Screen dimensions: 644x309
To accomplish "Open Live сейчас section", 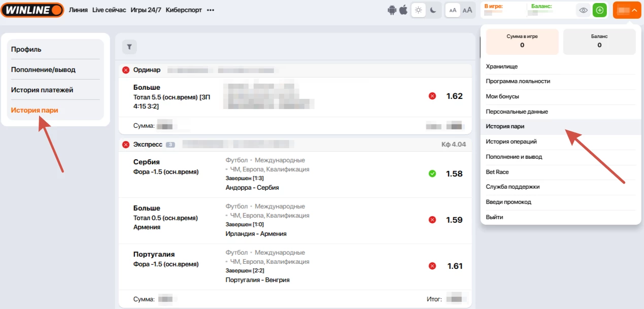I will (109, 10).
